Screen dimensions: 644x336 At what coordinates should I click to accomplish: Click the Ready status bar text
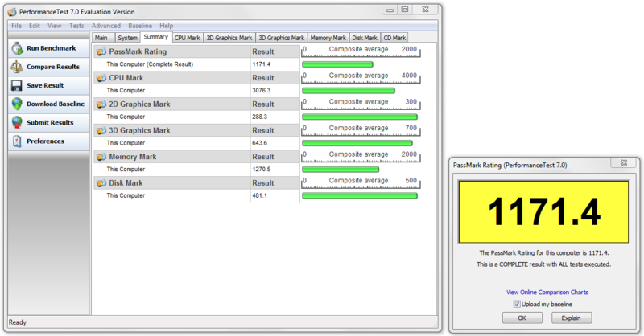coord(18,322)
